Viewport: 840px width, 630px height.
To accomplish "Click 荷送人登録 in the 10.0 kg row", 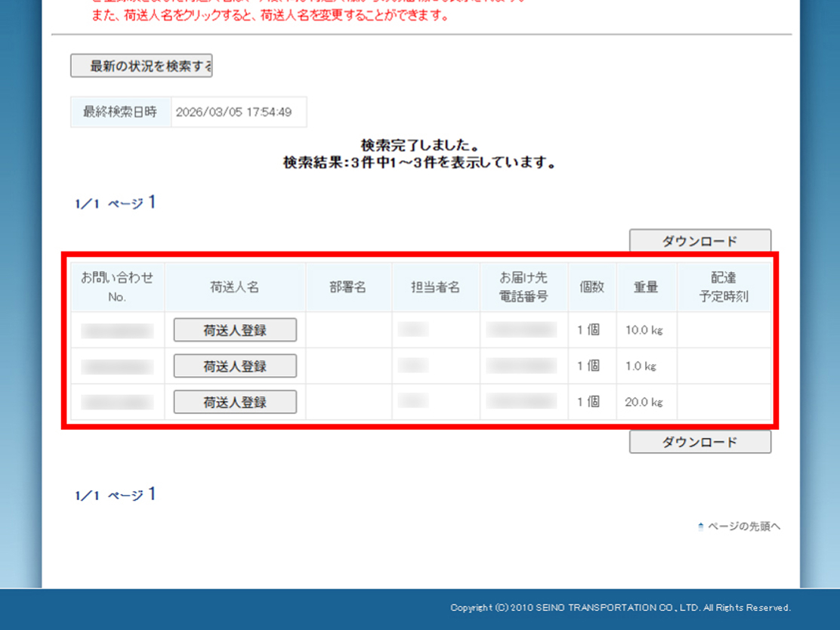I will coord(235,330).
